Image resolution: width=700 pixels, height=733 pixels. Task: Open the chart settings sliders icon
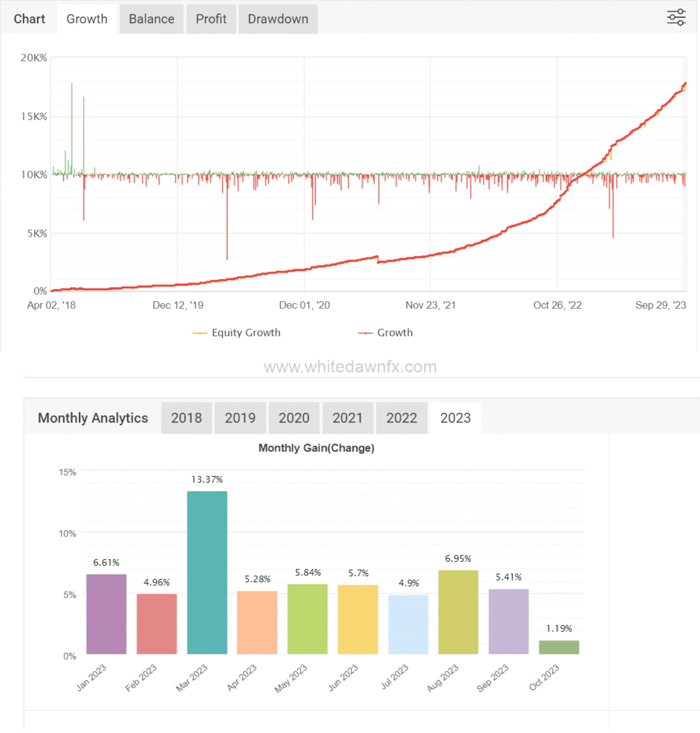676,17
